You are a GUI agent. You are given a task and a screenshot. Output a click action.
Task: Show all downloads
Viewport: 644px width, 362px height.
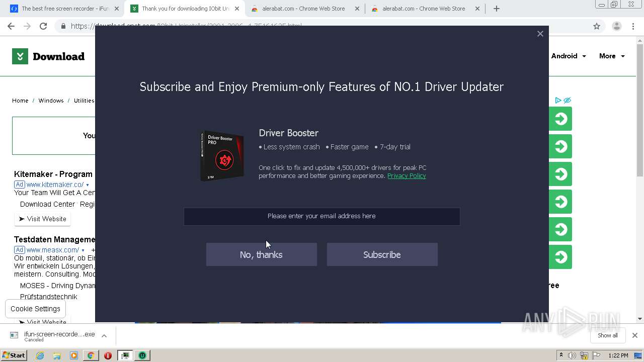coord(607,335)
